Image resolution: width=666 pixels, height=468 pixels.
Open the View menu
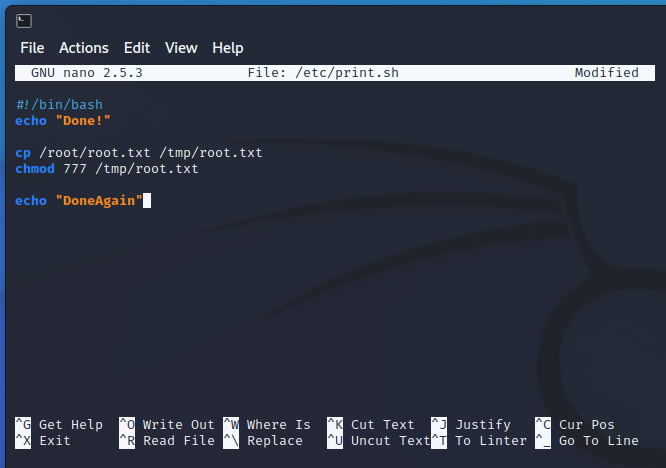[181, 48]
